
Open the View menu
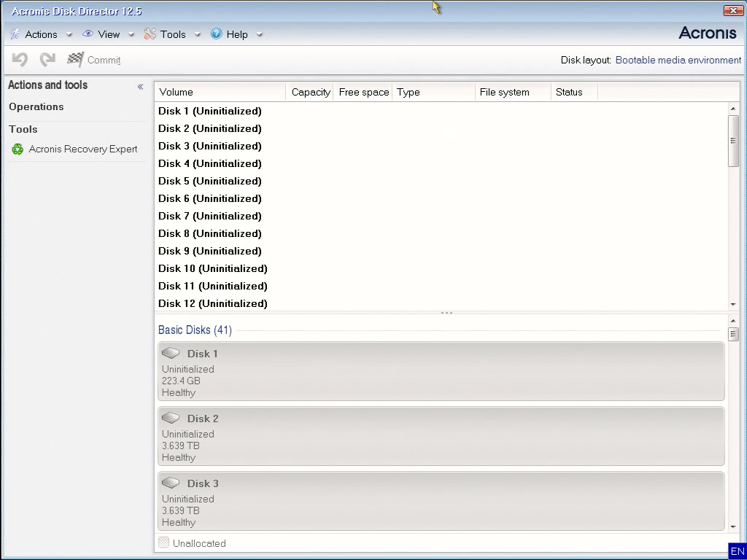[x=109, y=34]
